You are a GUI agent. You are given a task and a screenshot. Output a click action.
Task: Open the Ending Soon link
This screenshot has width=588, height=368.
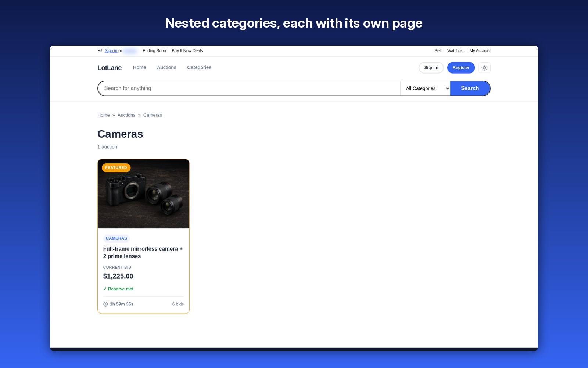pyautogui.click(x=154, y=51)
